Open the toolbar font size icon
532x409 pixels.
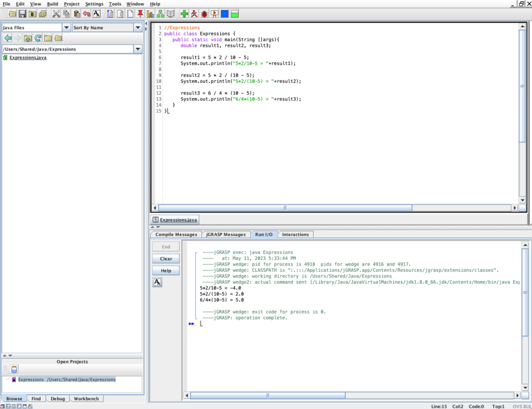[x=97, y=14]
